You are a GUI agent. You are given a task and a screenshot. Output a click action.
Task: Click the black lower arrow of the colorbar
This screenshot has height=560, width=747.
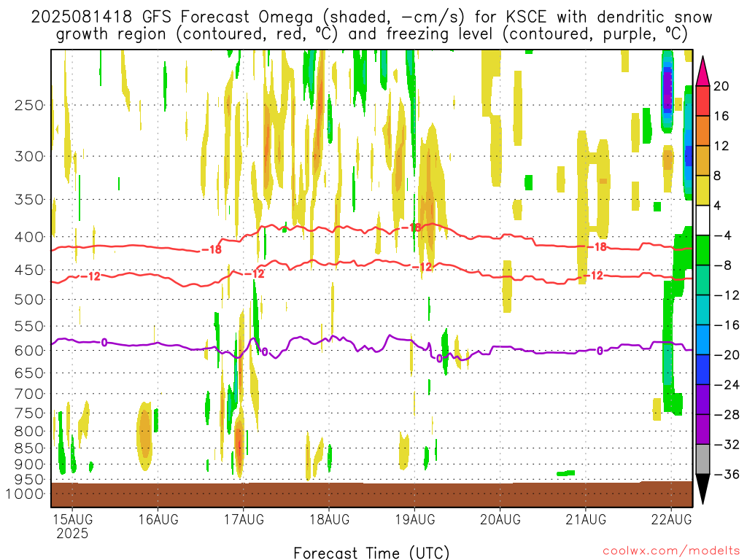pos(703,489)
